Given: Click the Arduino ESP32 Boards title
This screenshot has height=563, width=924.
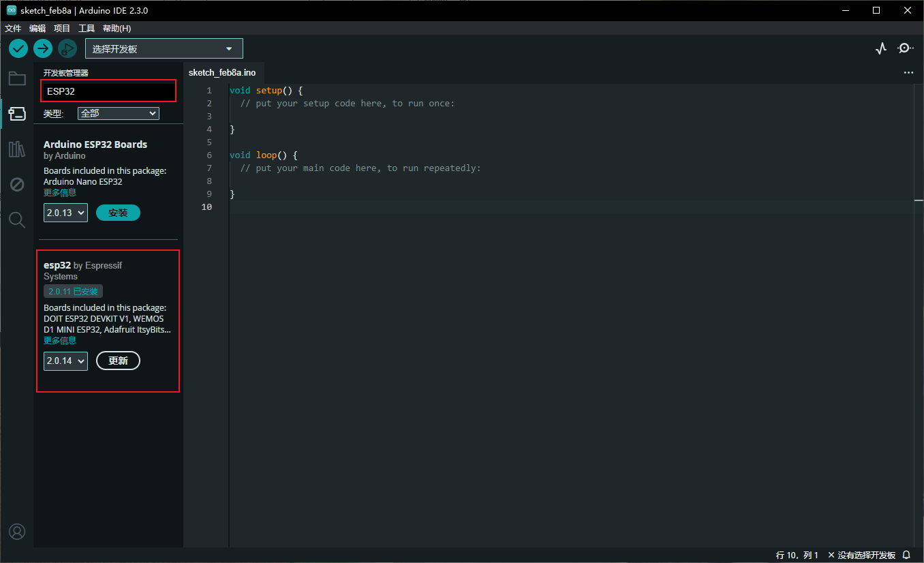Looking at the screenshot, I should pyautogui.click(x=95, y=144).
